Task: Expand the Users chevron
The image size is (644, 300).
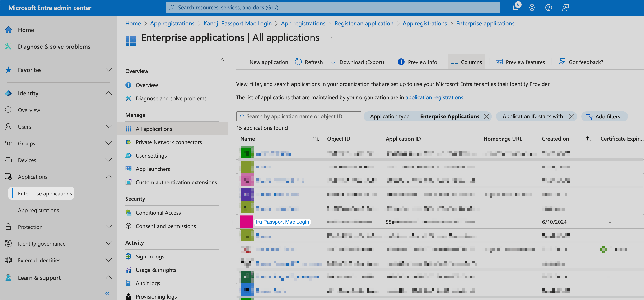Action: (108, 127)
